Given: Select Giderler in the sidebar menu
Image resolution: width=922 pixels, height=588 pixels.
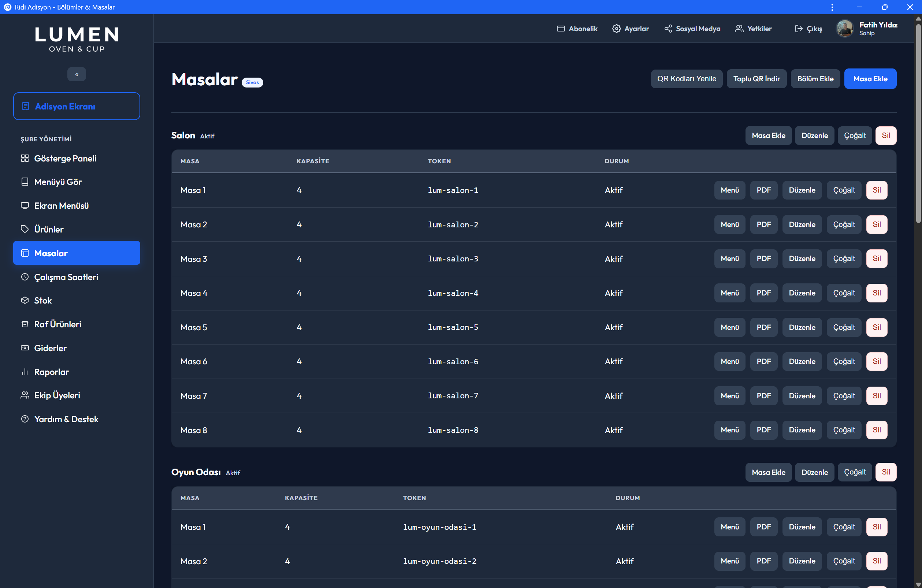Looking at the screenshot, I should (77, 348).
